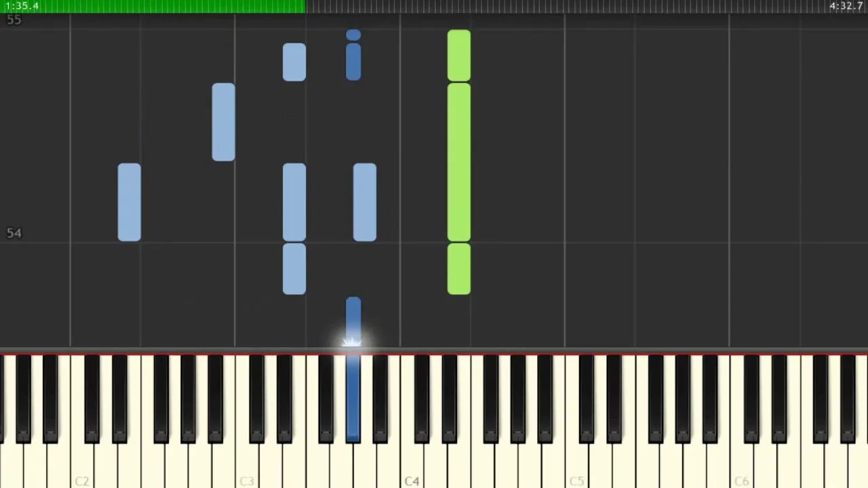Click the small round dark blue note
Screen dimensions: 868x488
pos(353,35)
